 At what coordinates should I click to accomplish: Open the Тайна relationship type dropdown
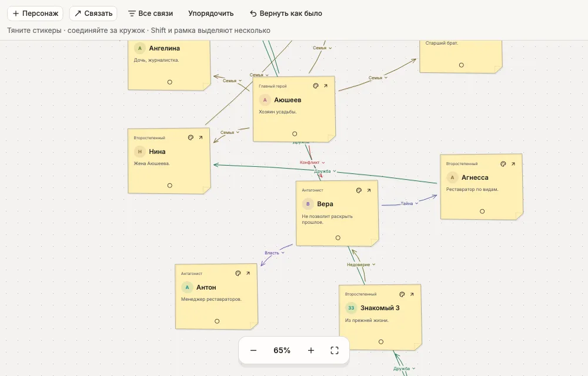(409, 203)
